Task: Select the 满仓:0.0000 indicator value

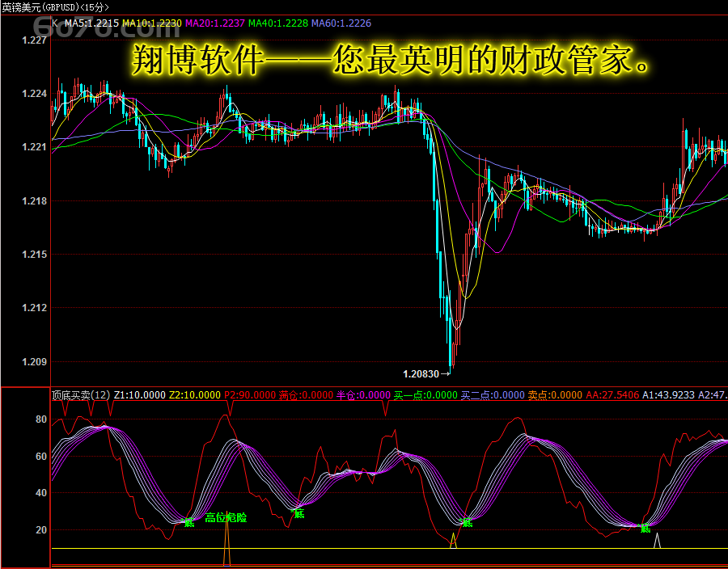Action: tap(306, 395)
